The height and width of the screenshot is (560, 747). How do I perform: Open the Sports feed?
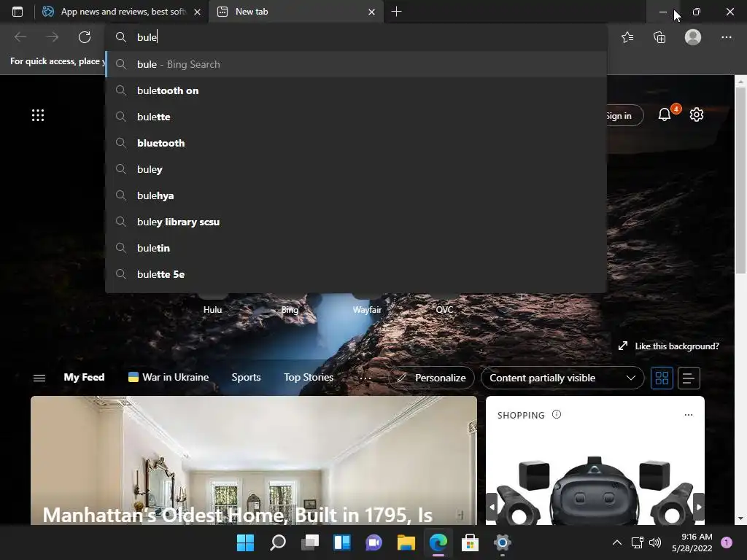[246, 377]
